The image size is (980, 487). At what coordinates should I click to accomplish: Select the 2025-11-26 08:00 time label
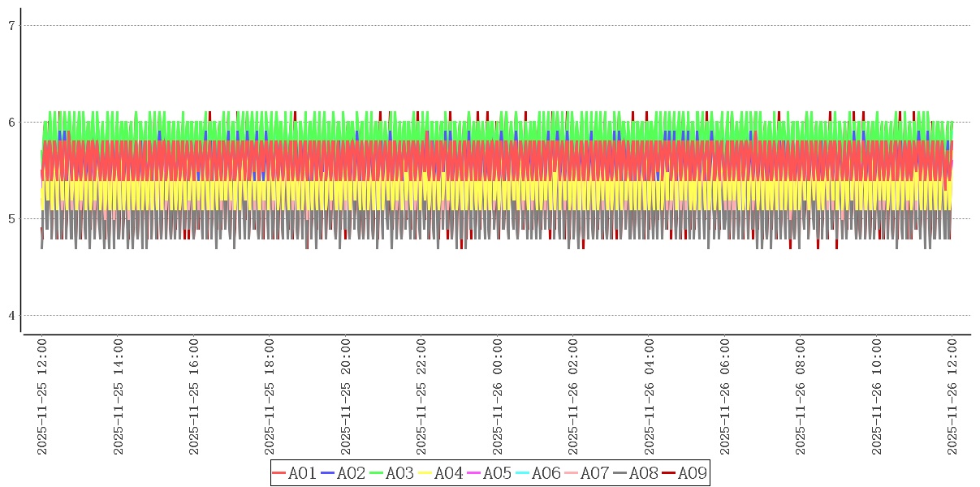pos(801,398)
